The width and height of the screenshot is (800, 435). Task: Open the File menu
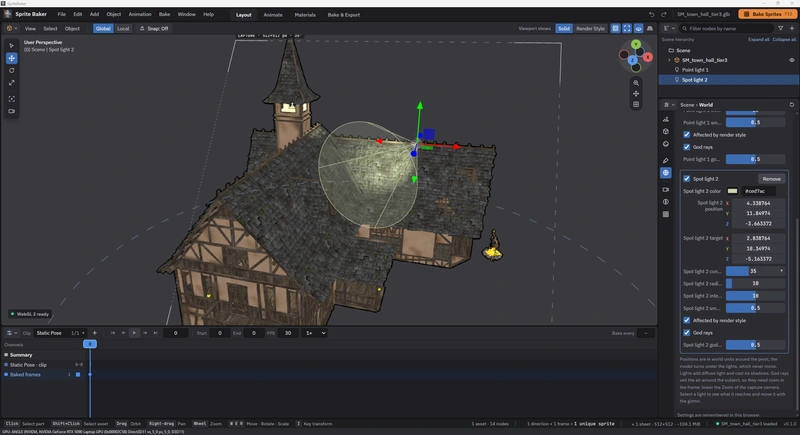point(61,14)
